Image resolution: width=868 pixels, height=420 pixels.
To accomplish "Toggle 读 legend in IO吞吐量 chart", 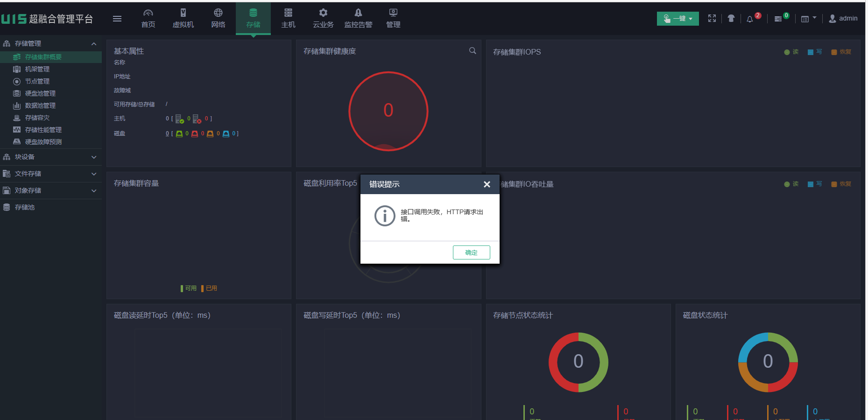I will 791,184.
